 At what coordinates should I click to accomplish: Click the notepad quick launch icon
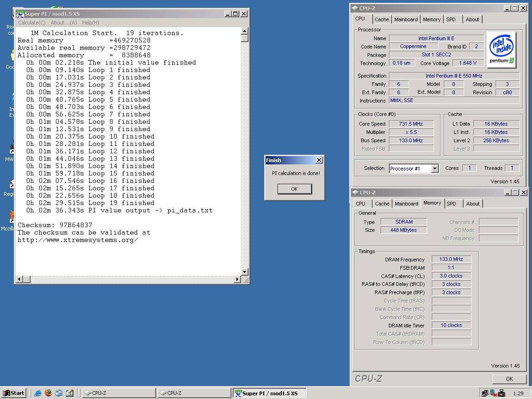click(70, 393)
